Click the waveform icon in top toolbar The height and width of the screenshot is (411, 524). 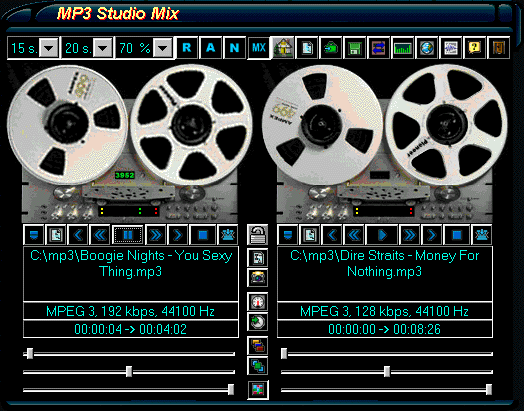coord(451,48)
